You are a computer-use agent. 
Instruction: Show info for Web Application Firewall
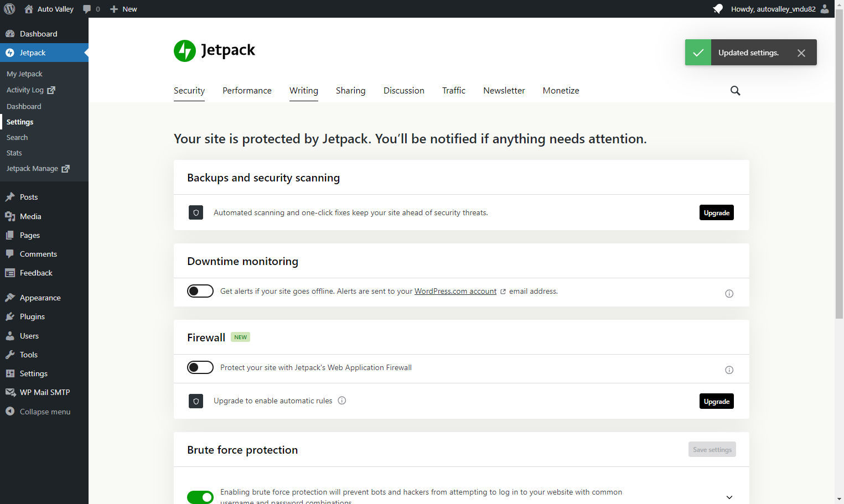[x=729, y=370]
